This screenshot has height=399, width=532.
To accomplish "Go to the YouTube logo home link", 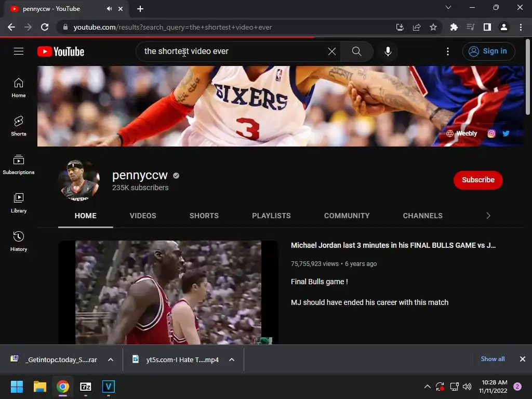I will click(61, 51).
